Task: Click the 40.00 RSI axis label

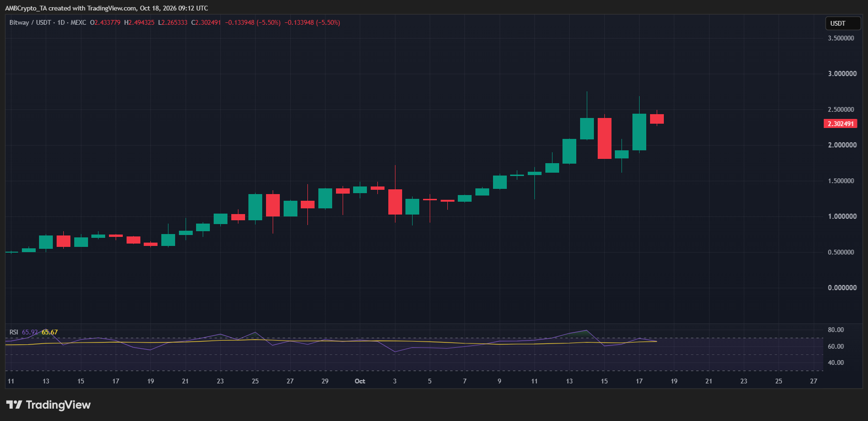Action: tap(836, 362)
